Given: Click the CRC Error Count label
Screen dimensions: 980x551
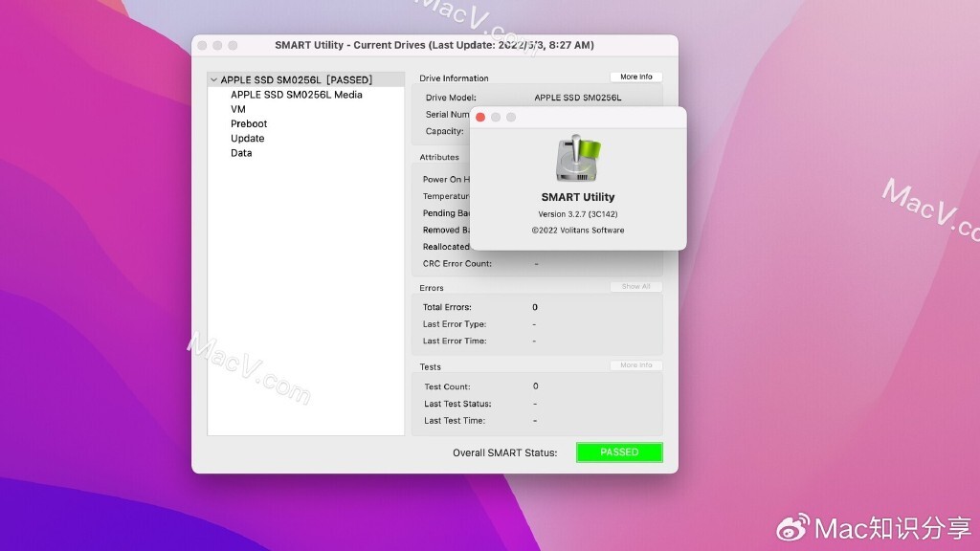Looking at the screenshot, I should click(457, 264).
